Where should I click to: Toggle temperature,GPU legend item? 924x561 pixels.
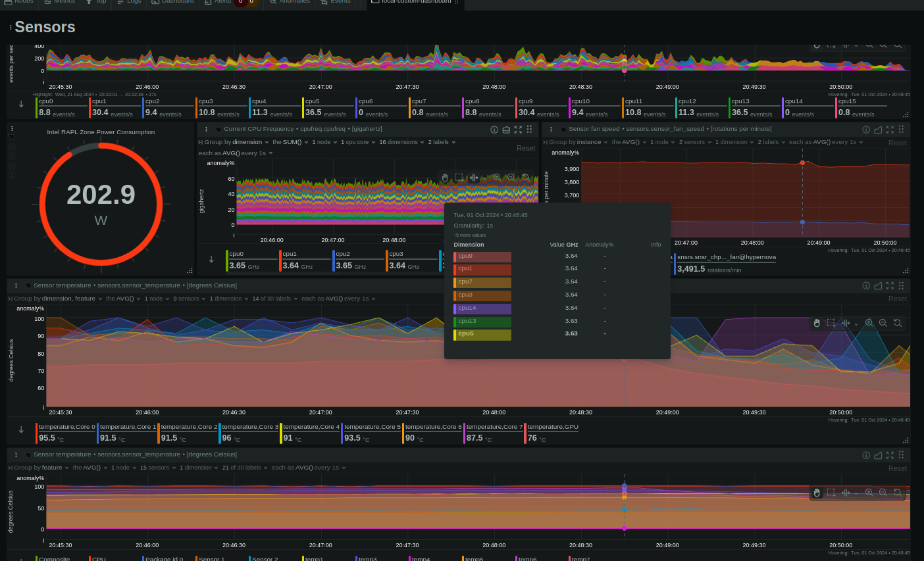552,433
